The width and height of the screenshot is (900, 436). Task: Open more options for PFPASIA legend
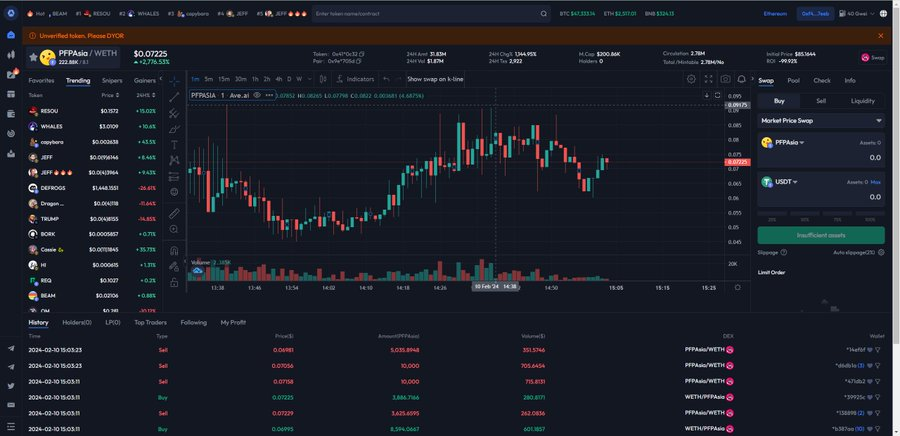coord(269,95)
